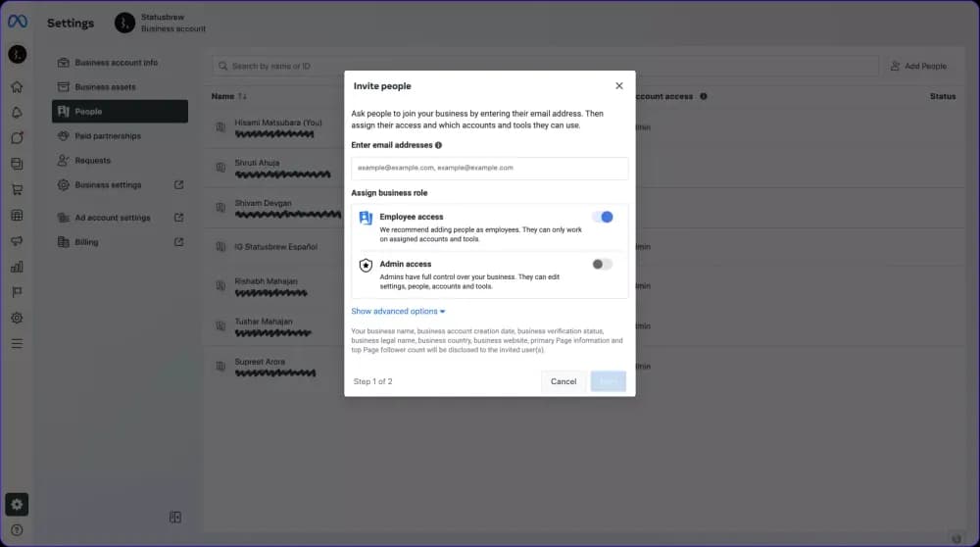Open Business account info settings
This screenshot has width=980, height=547.
click(x=116, y=63)
